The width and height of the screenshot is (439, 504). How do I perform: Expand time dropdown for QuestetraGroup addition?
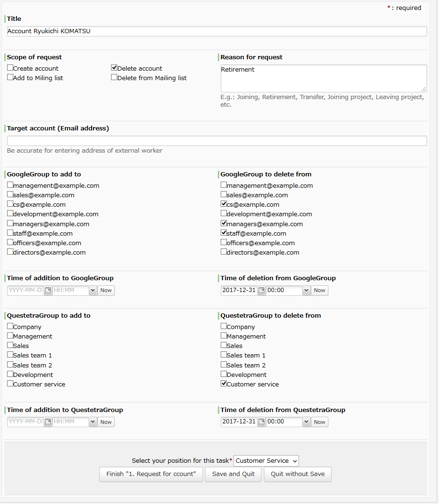click(93, 422)
